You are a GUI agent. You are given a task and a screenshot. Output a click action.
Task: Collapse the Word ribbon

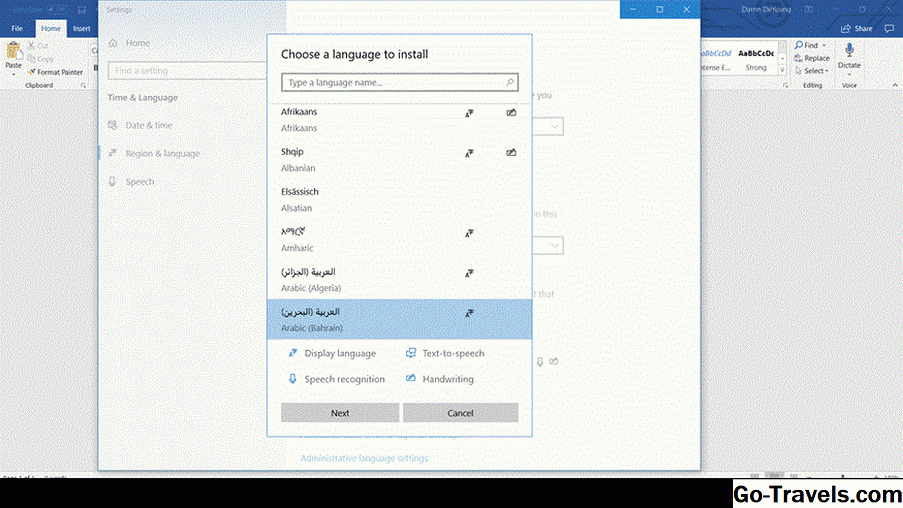click(x=894, y=85)
